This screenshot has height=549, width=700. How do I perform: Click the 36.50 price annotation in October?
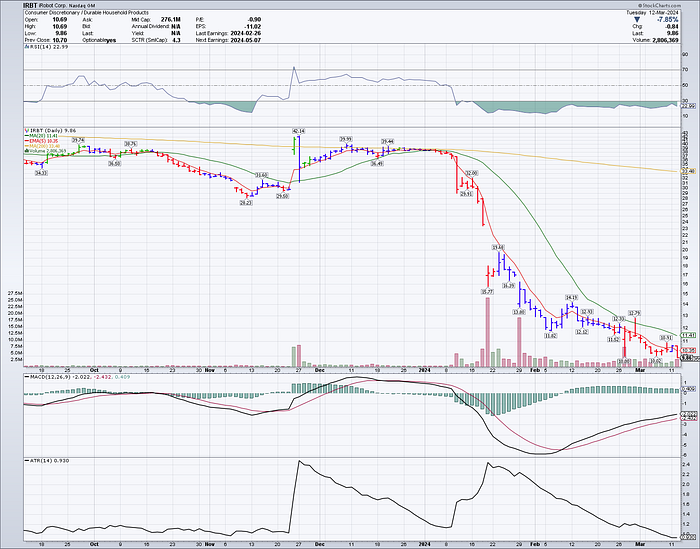[114, 164]
